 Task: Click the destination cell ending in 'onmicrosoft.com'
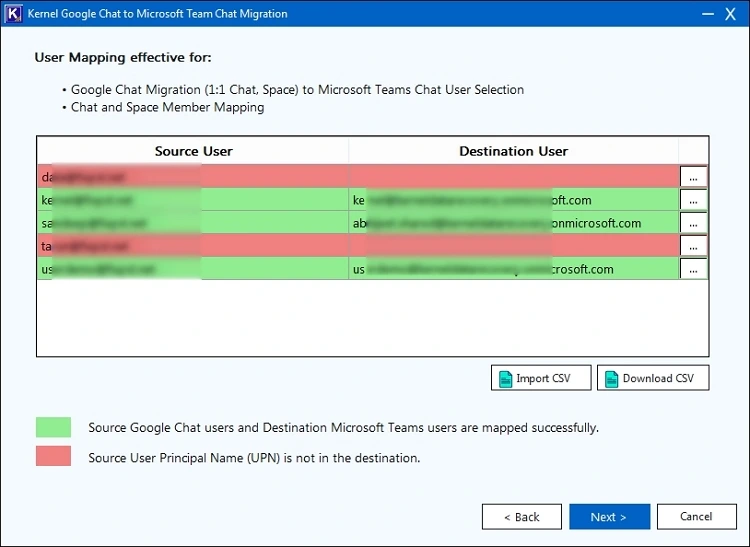[513, 223]
